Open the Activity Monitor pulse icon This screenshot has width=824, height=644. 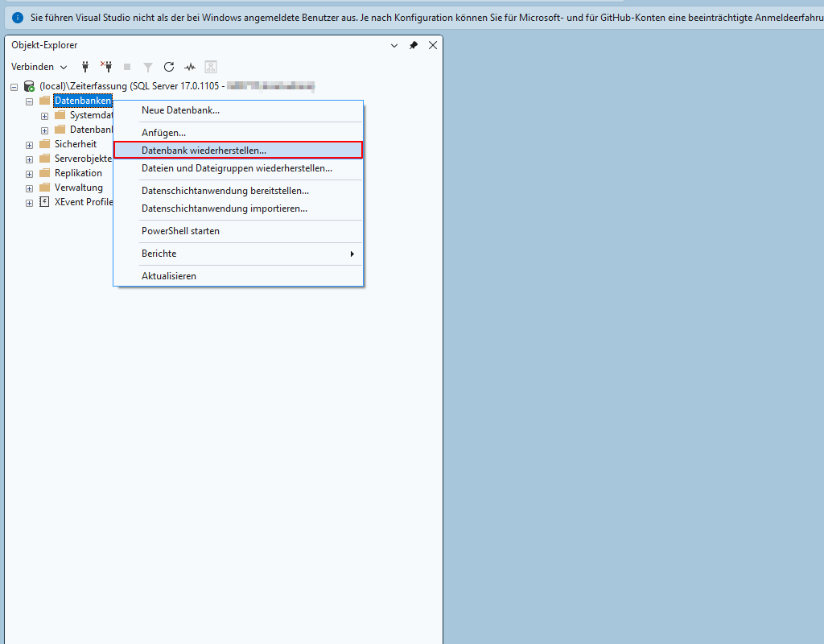pyautogui.click(x=190, y=67)
